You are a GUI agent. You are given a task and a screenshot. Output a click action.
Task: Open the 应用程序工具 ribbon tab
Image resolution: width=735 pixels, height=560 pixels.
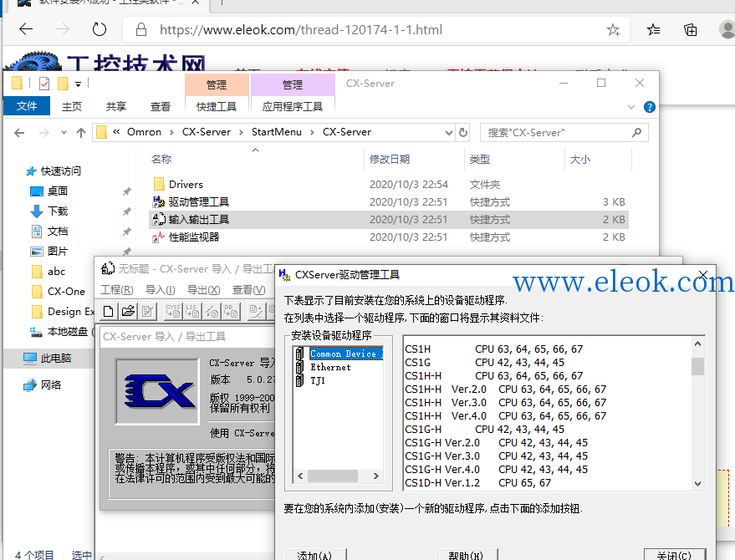(x=293, y=107)
